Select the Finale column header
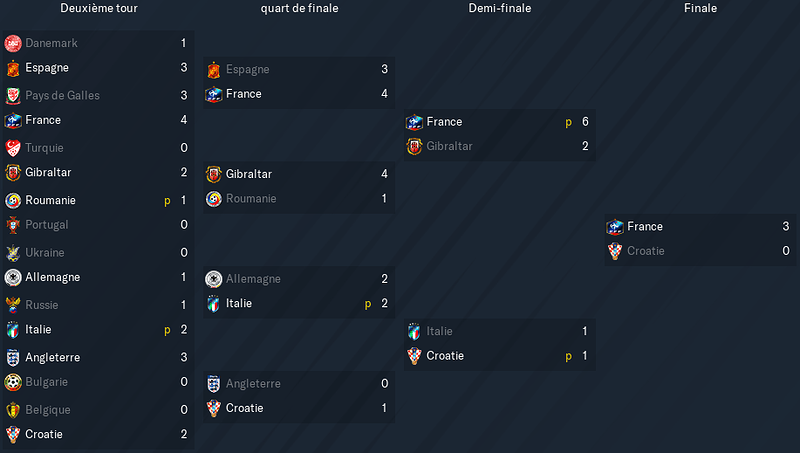This screenshot has width=800, height=453. pos(701,8)
